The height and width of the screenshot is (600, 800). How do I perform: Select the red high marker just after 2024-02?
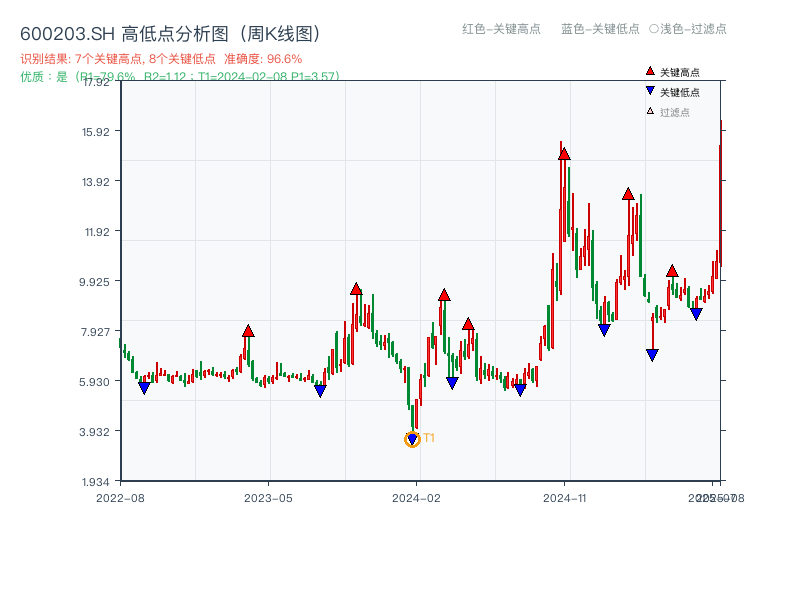[444, 294]
